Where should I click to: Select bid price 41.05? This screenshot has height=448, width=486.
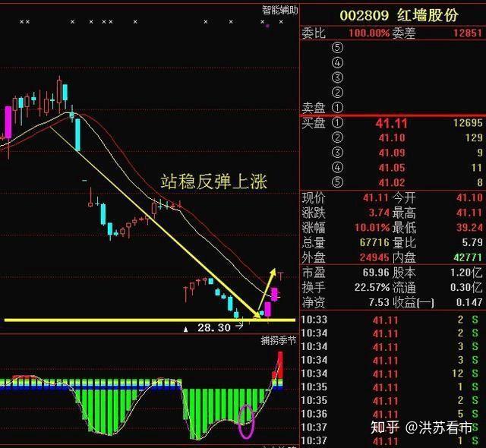click(392, 168)
